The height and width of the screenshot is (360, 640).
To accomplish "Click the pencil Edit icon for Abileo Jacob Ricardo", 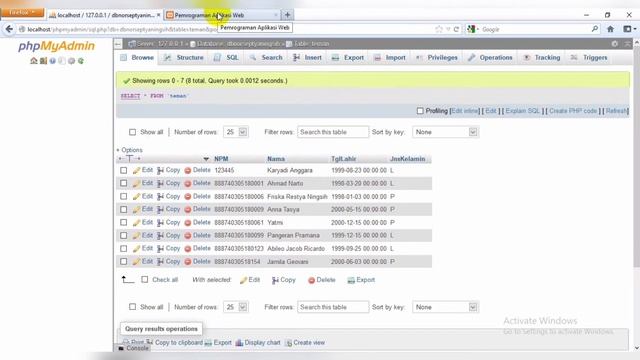I will coord(136,249).
